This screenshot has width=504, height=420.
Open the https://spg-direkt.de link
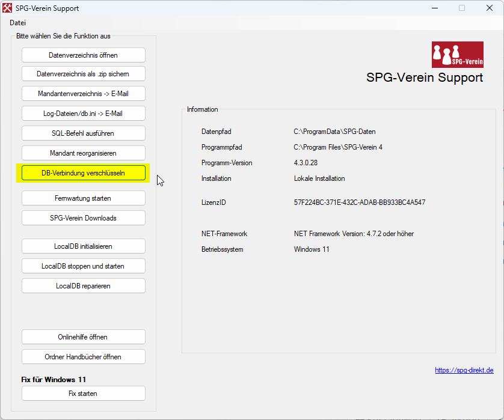pyautogui.click(x=464, y=370)
